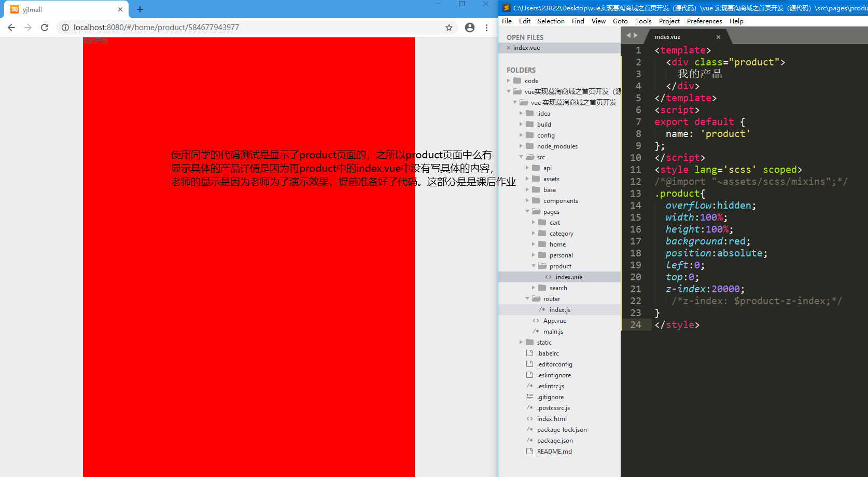
Task: Collapse the src folder
Action: click(521, 157)
